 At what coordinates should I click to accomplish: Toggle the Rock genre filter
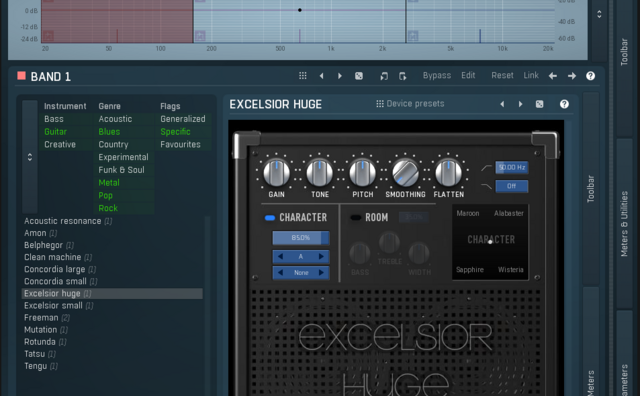[108, 208]
